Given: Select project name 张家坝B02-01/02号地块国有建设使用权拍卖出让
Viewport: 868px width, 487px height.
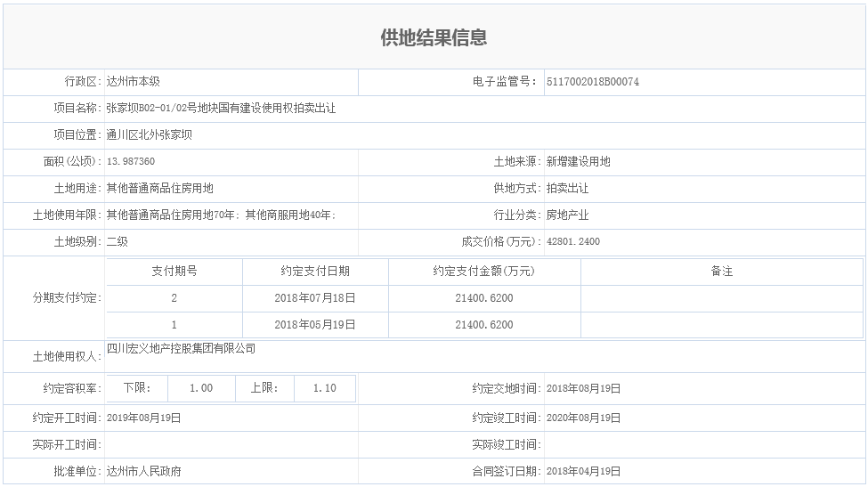Looking at the screenshot, I should click(221, 109).
